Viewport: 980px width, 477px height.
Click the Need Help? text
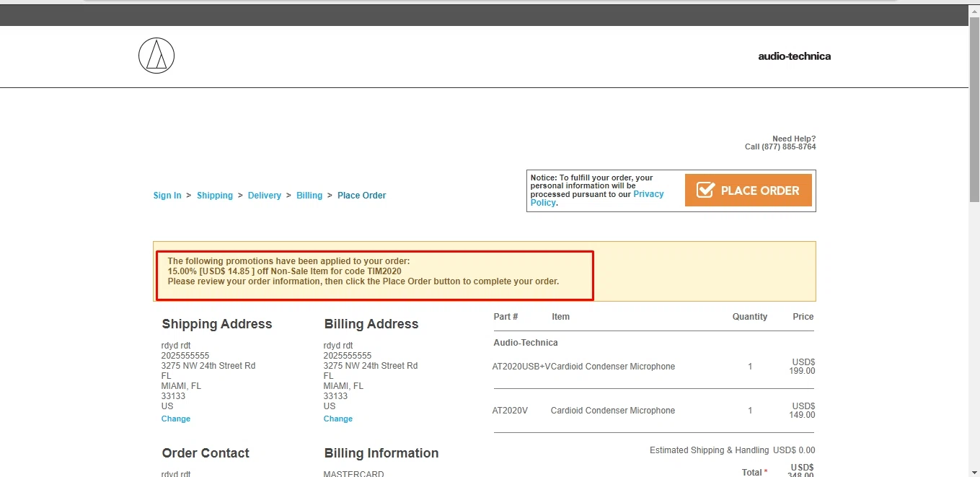794,139
